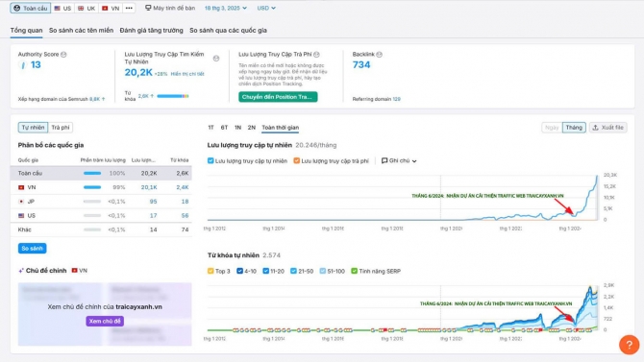644x362 pixels.
Task: Switch to the US flag database
Action: pos(62,9)
